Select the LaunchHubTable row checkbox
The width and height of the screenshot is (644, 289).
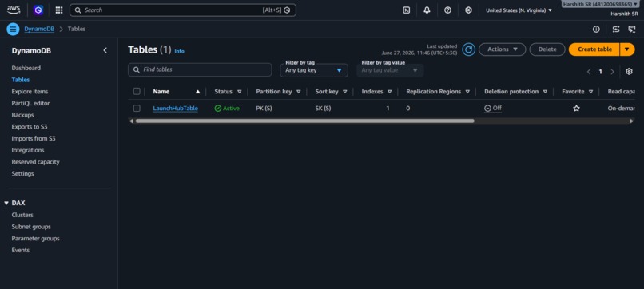(x=137, y=109)
